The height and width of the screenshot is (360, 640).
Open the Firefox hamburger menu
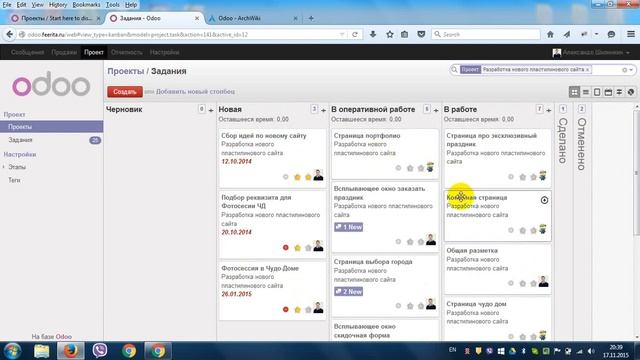pos(631,34)
